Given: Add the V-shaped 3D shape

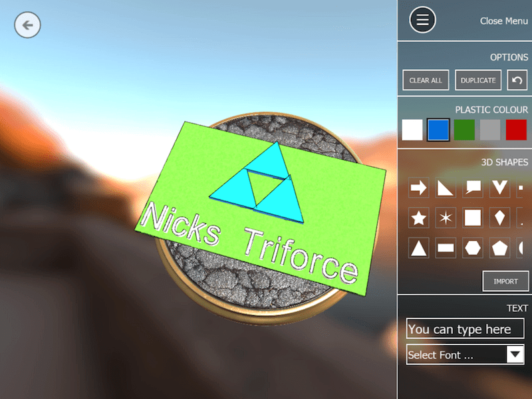Looking at the screenshot, I should [500, 188].
